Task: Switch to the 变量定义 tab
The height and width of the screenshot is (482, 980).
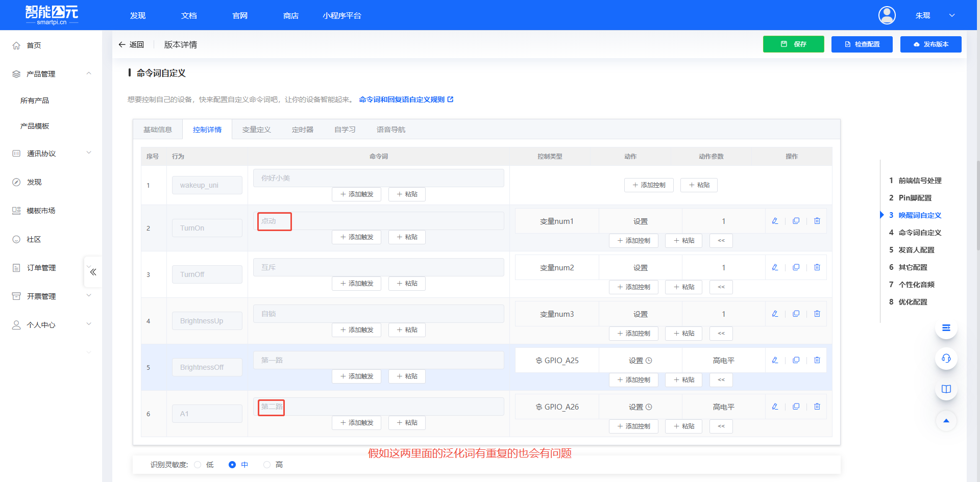Action: click(257, 129)
